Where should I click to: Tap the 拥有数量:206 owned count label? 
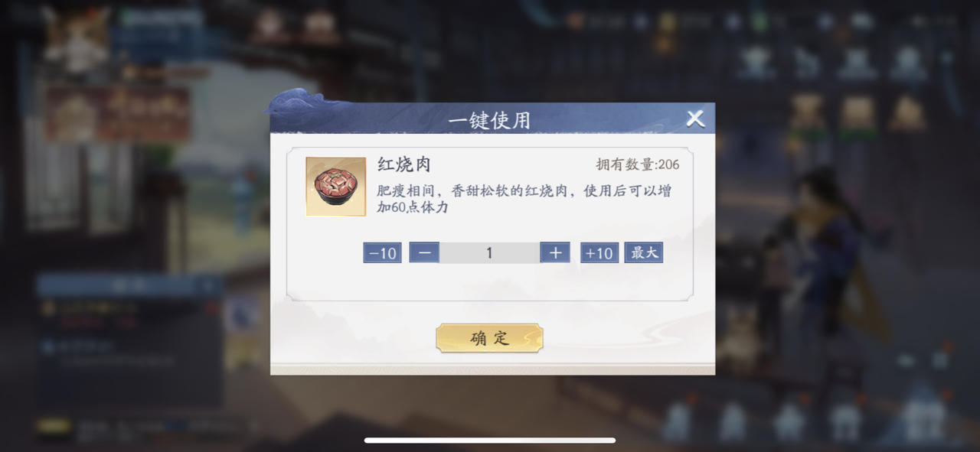pos(638,164)
